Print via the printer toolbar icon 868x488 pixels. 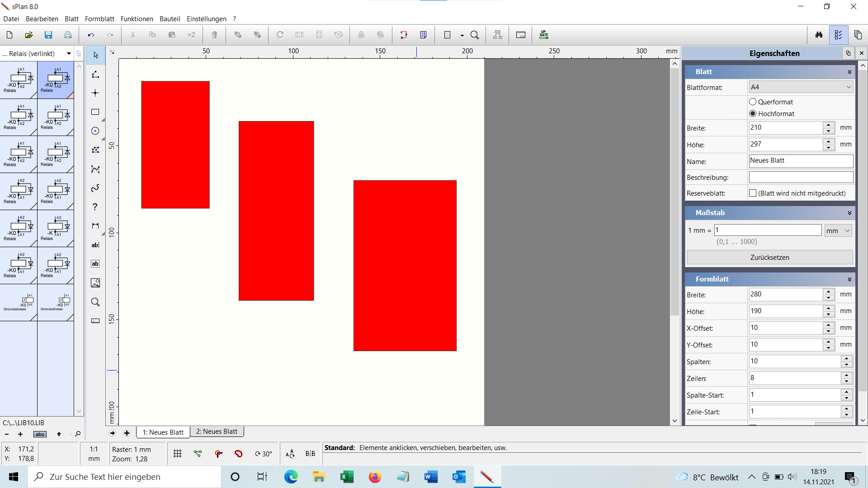coord(68,35)
